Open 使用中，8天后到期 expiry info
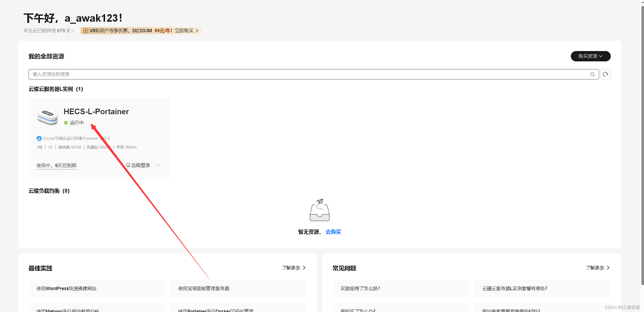 (56, 166)
